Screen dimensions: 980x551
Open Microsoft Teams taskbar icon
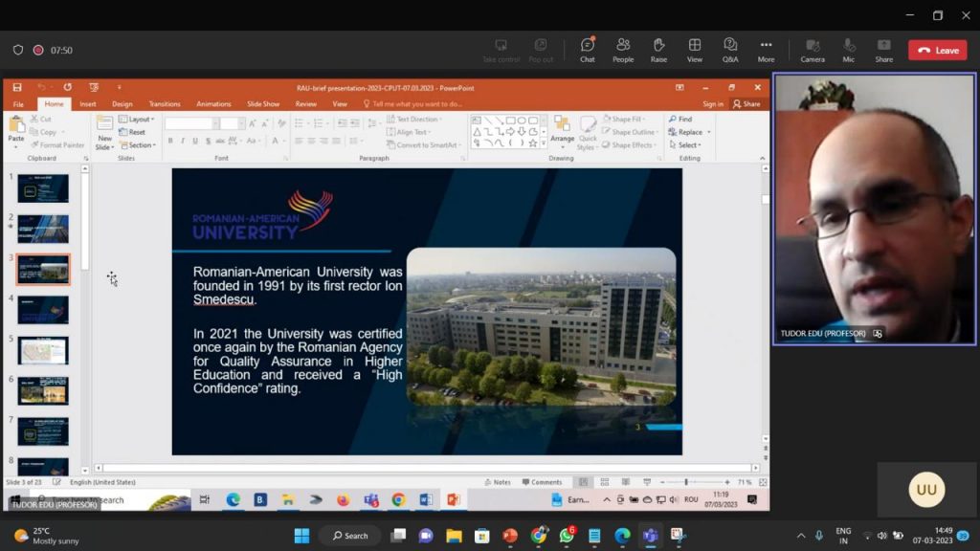[x=650, y=536]
